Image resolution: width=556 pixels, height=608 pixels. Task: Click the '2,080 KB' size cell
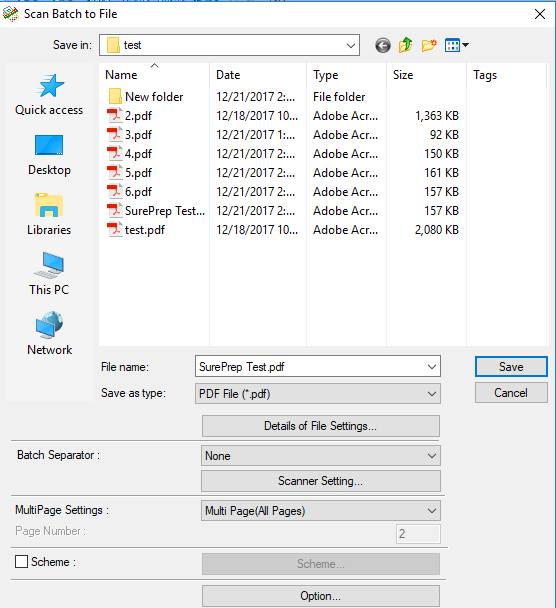[x=437, y=230]
